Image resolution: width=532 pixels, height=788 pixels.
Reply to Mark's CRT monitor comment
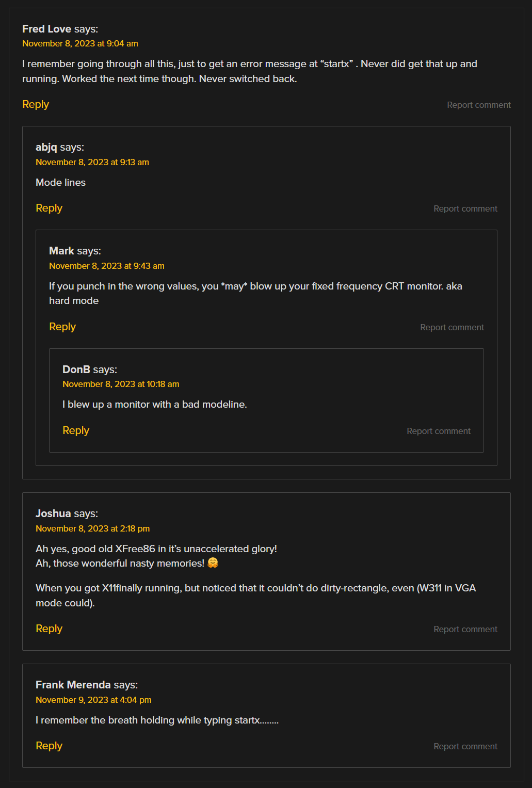click(x=62, y=327)
